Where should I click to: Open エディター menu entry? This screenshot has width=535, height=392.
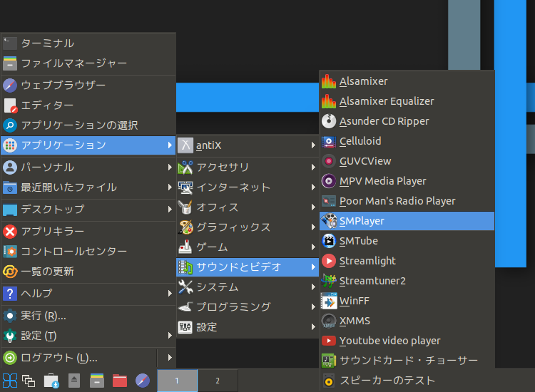tap(88, 105)
